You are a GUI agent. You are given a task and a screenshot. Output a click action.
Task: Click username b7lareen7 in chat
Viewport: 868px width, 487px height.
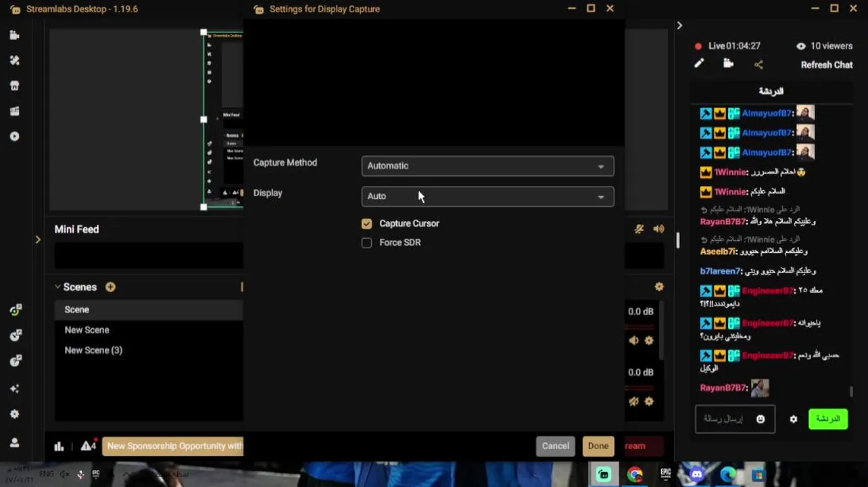721,271
